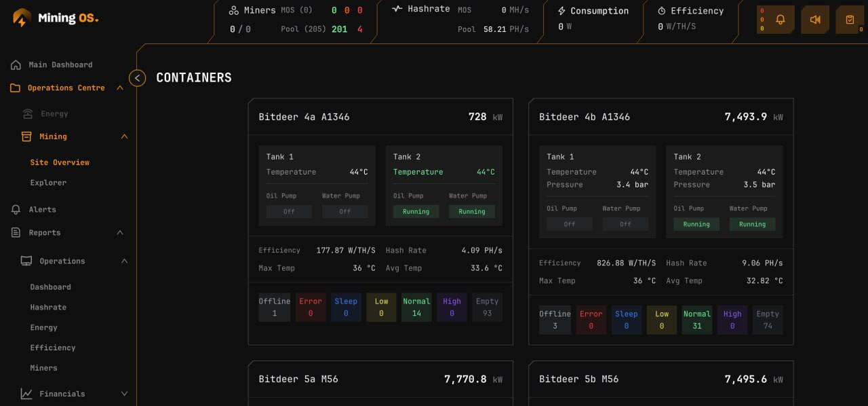Expand the Financials section chevron
This screenshot has height=406, width=868.
point(124,394)
